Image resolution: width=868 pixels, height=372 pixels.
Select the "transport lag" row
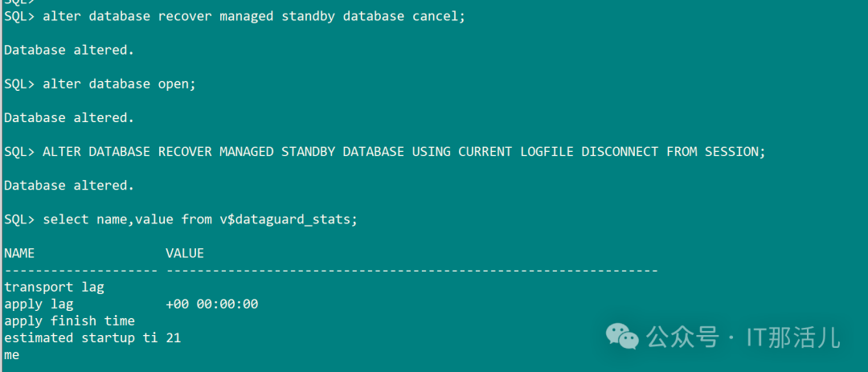click(x=54, y=287)
